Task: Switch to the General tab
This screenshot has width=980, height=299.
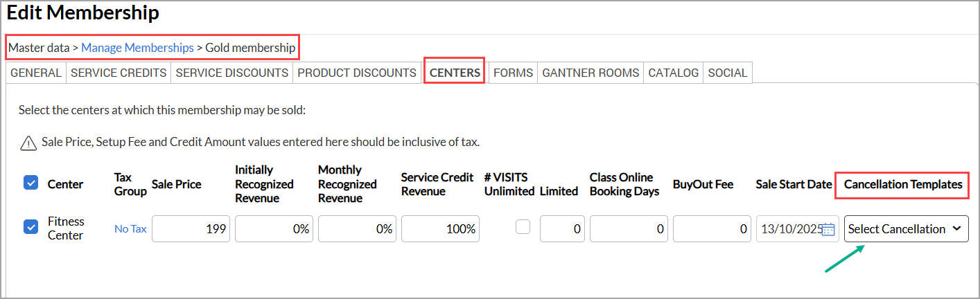Action: pos(36,73)
